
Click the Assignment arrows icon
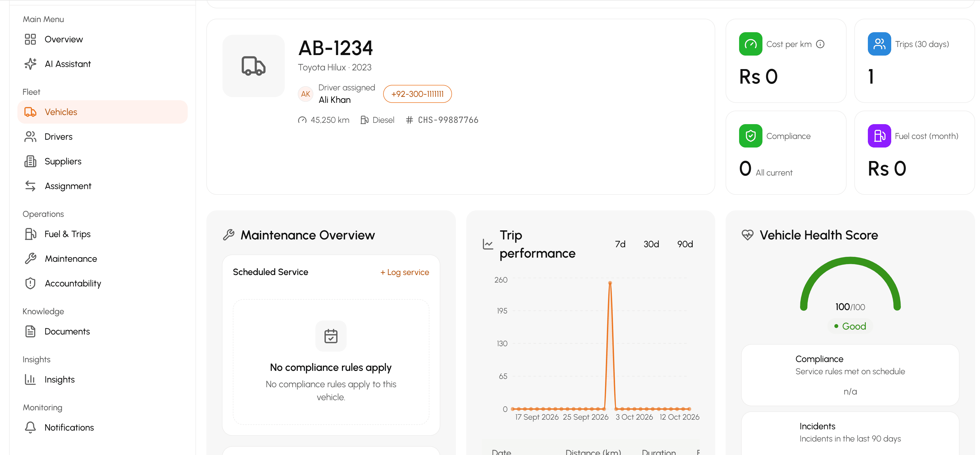(x=30, y=186)
